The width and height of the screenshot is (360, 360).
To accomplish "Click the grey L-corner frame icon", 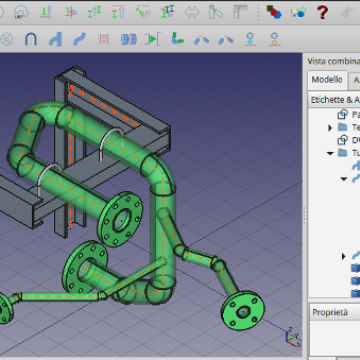I will click(240, 12).
